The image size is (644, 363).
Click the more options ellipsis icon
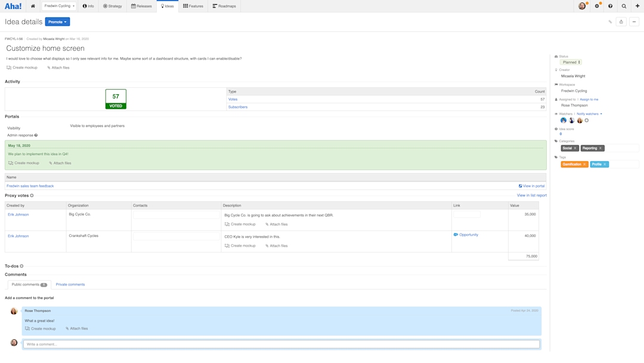pos(634,21)
